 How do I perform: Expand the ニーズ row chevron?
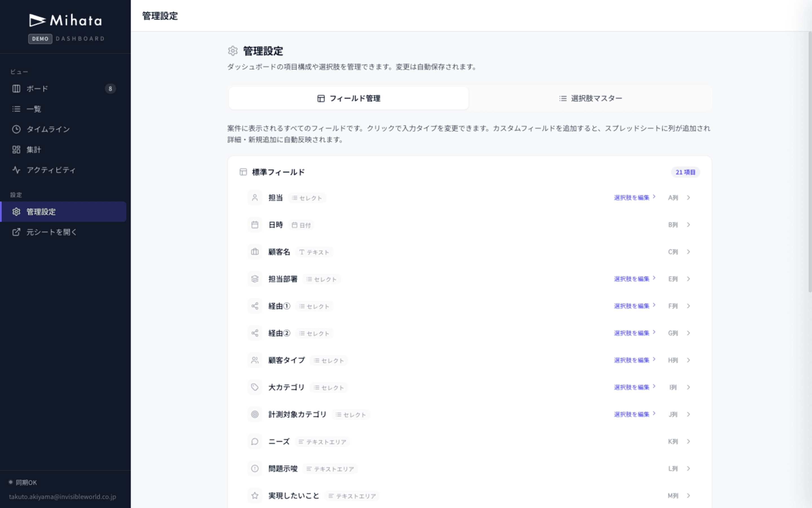pos(689,441)
